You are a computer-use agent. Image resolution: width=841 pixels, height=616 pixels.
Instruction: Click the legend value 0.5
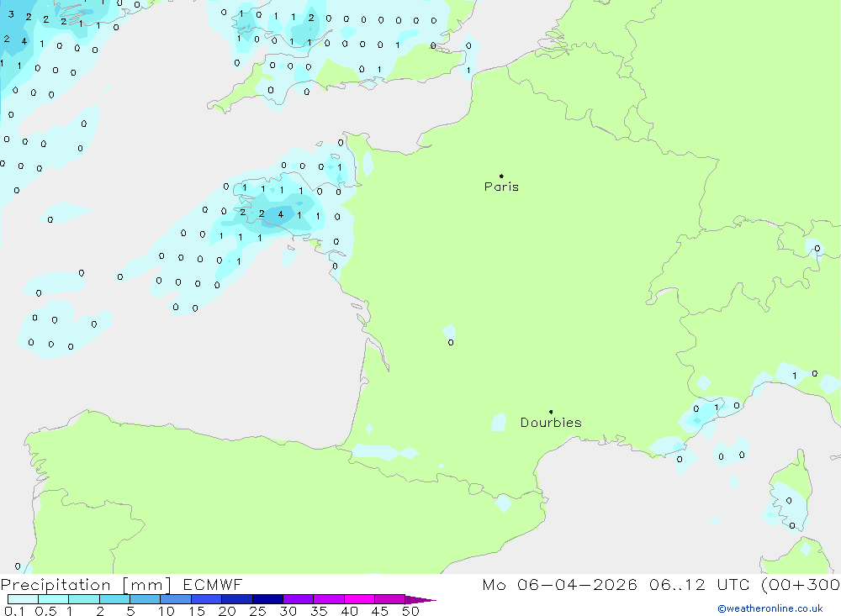pos(45,611)
